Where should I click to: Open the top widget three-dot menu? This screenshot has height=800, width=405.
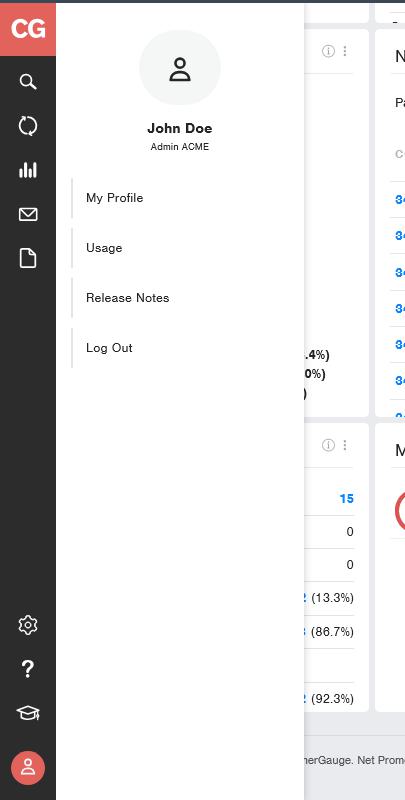[x=345, y=51]
